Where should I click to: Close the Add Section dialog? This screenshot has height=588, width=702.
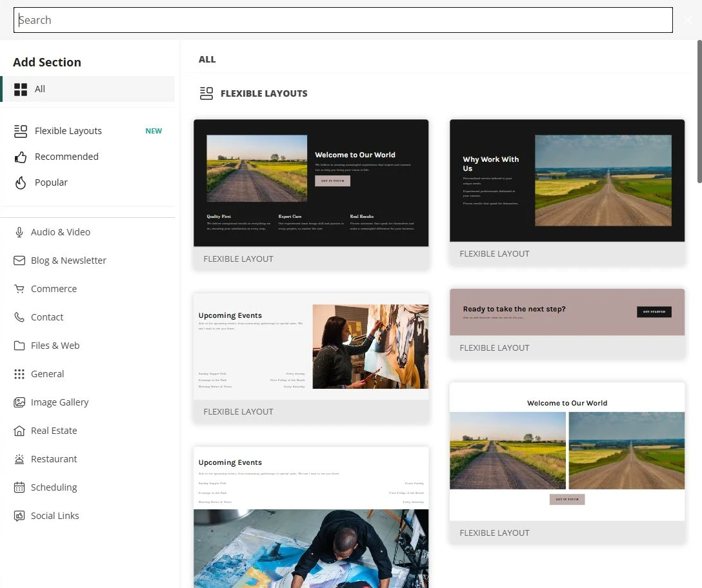(688, 20)
